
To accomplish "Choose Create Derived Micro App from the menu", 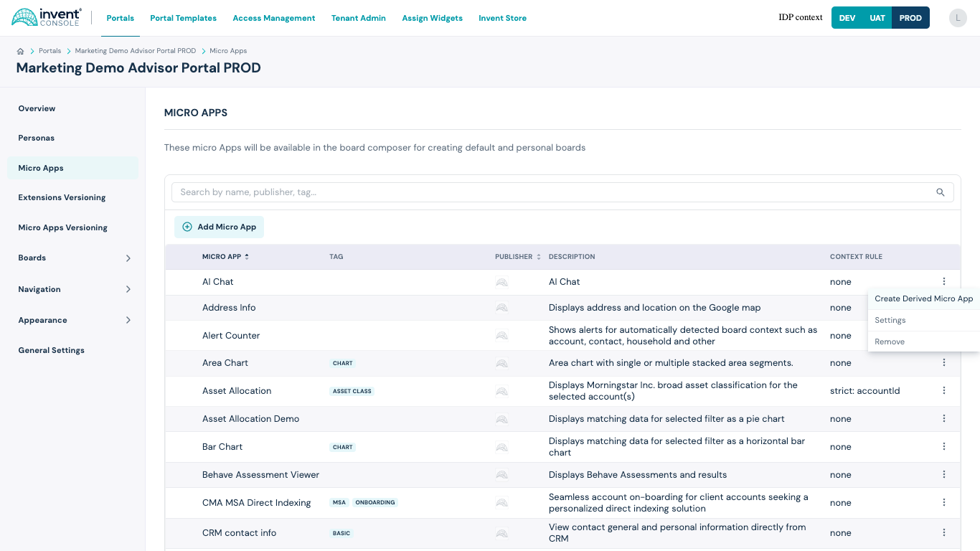I will click(924, 298).
